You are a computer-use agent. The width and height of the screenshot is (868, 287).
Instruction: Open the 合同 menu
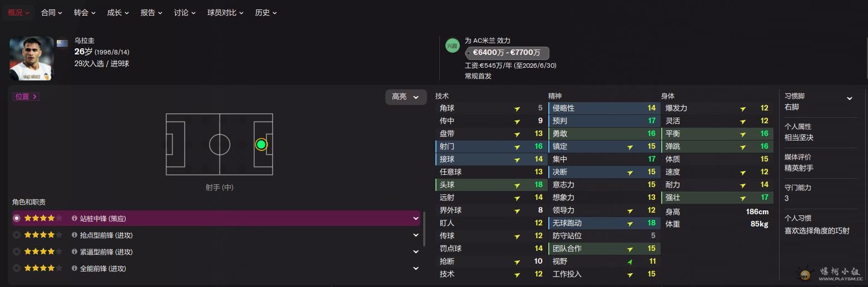tap(52, 12)
